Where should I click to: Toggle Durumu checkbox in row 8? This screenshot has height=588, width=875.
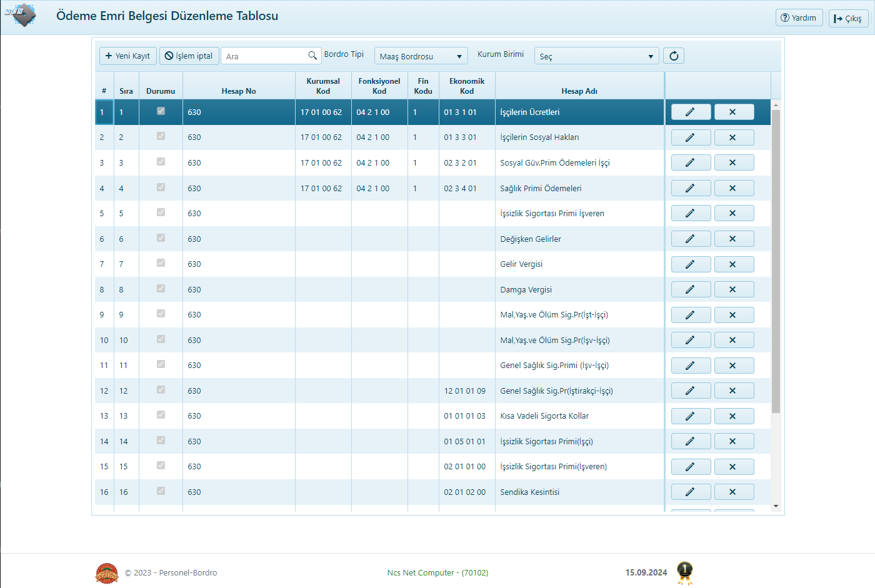pyautogui.click(x=161, y=288)
